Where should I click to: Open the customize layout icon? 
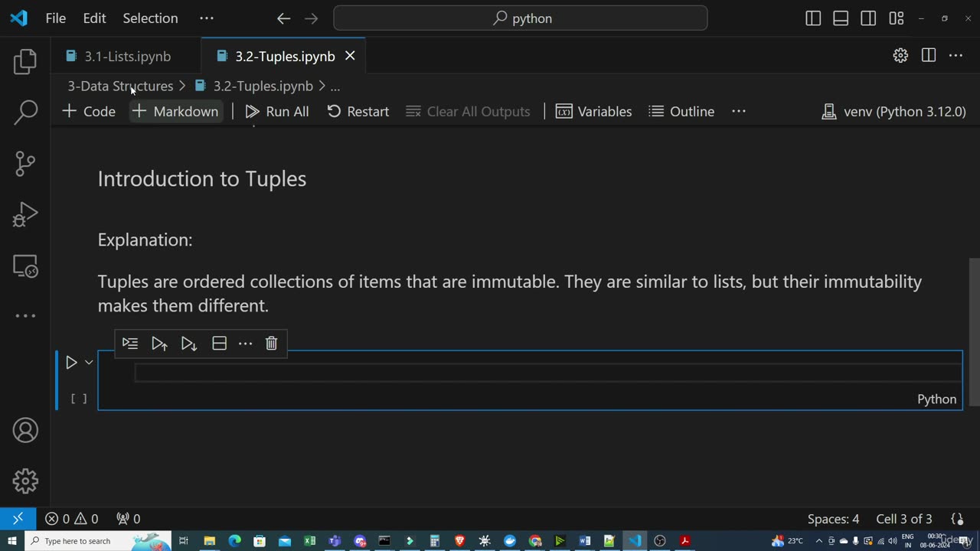point(897,18)
